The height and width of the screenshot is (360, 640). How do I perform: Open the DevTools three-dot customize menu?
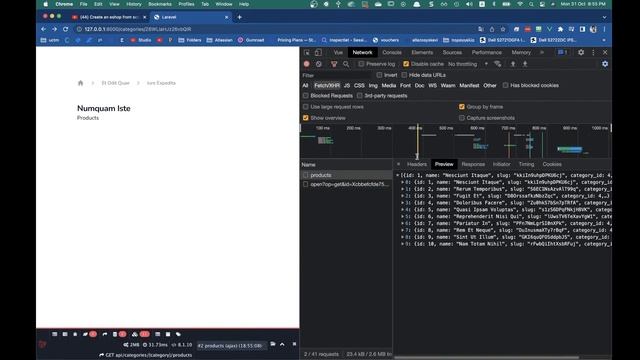point(593,52)
